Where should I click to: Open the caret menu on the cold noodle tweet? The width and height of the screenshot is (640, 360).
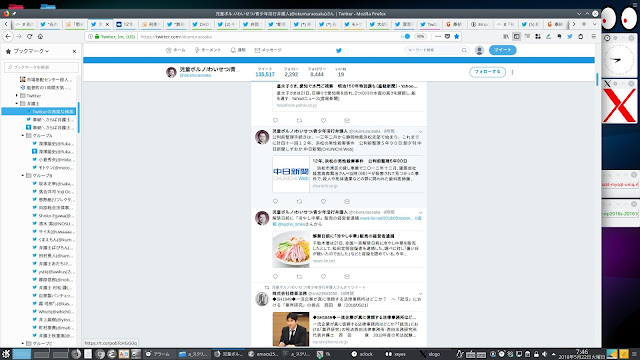(420, 213)
